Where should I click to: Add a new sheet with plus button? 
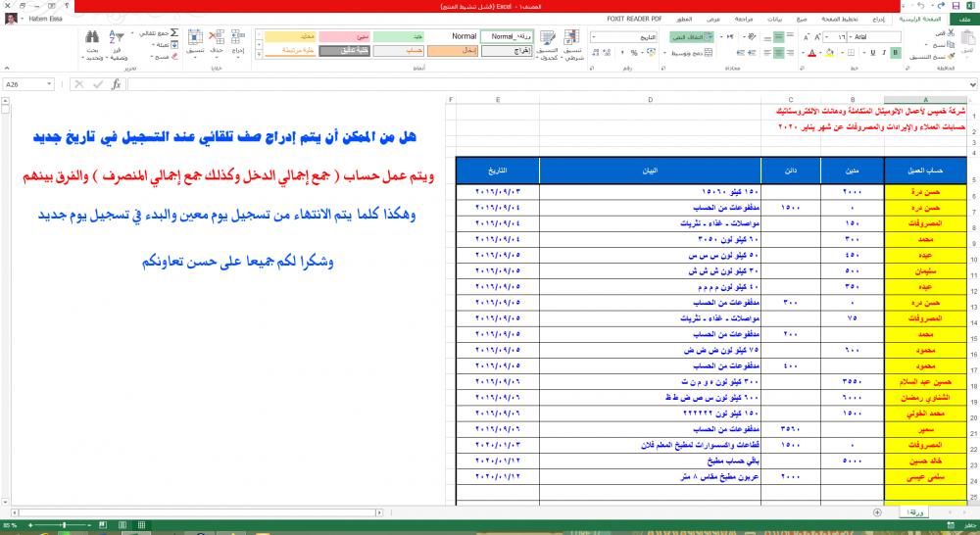[877, 512]
